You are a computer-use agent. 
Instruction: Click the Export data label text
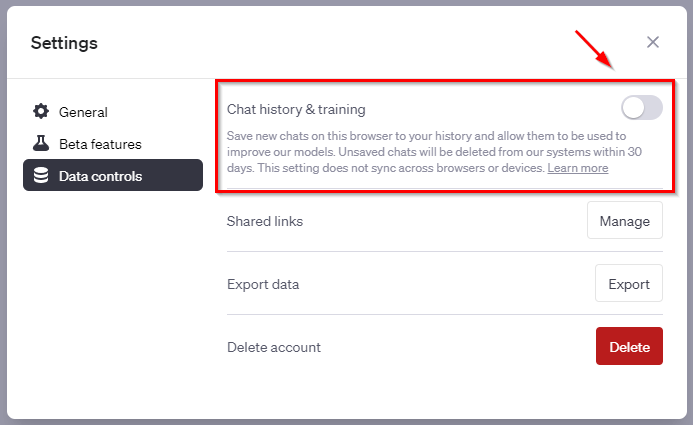tap(263, 285)
